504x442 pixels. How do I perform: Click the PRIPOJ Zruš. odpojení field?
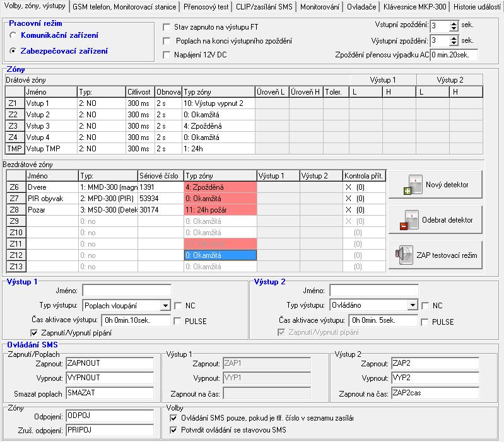click(x=110, y=430)
